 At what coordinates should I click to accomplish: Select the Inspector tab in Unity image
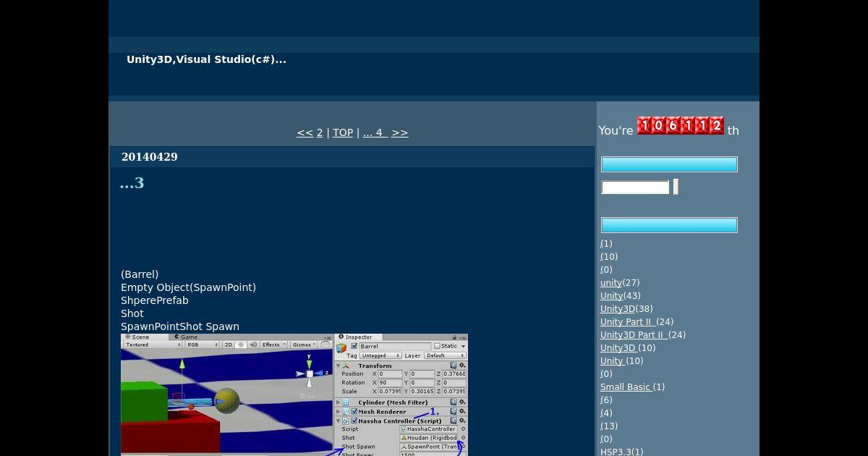(x=359, y=337)
